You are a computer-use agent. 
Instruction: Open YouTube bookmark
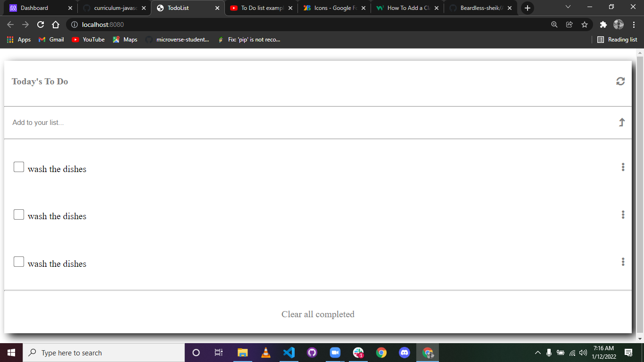coord(88,40)
